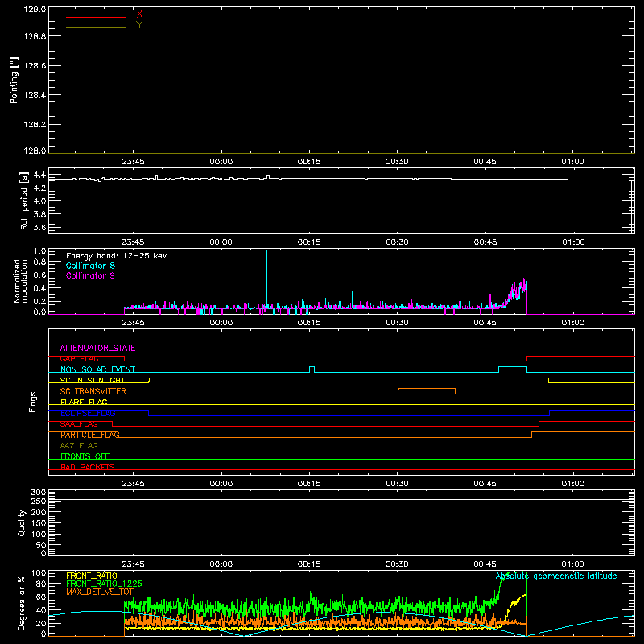The height and width of the screenshot is (644, 644).
Task: Click the red X legend label
Action: click(139, 14)
